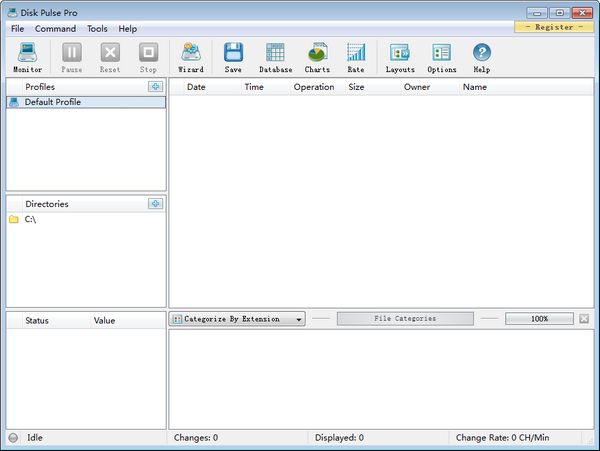Start monitoring with the Monitor icon
The width and height of the screenshot is (600, 451).
27,57
